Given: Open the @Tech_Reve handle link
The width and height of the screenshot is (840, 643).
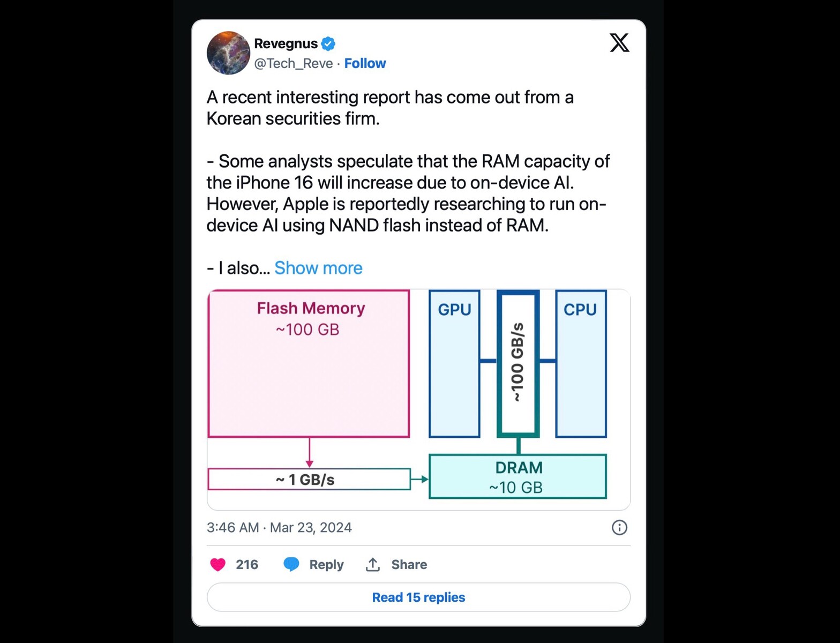Looking at the screenshot, I should [294, 63].
